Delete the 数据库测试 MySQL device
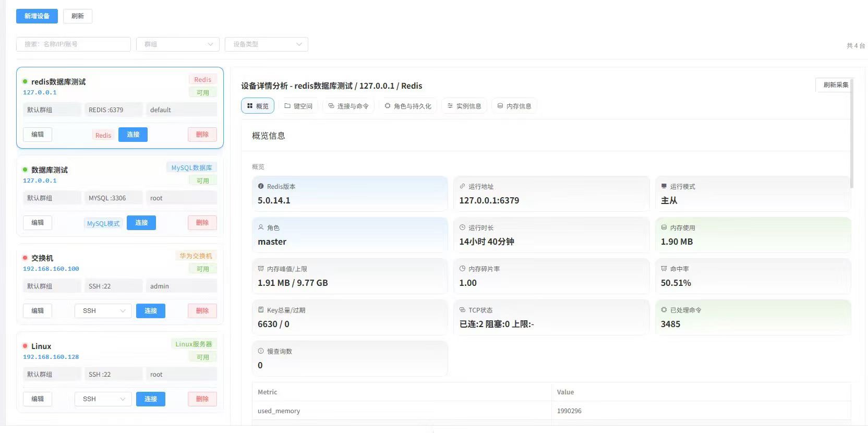868x433 pixels. click(x=202, y=223)
